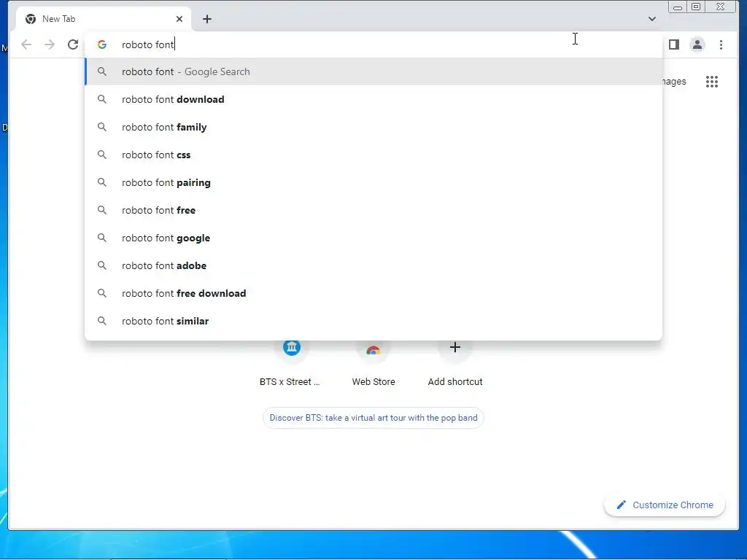Open Discover BTS virtual art tour link

373,418
